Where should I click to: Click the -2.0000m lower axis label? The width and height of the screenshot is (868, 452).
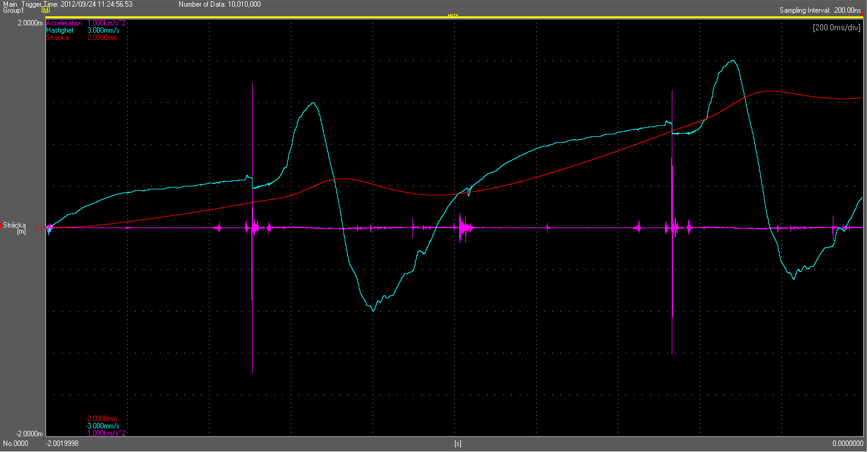coord(29,434)
